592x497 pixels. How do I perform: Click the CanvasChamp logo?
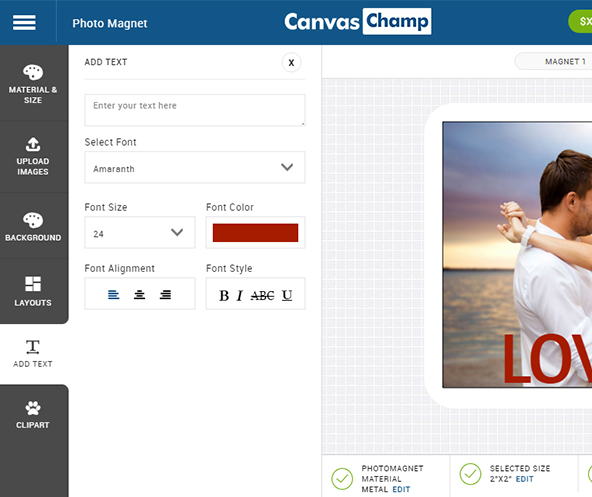coord(358,22)
